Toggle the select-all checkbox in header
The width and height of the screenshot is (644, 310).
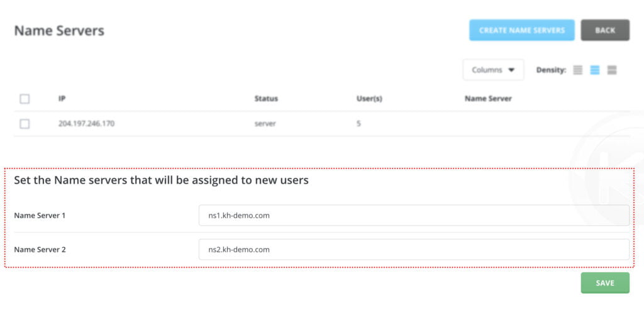(x=25, y=99)
